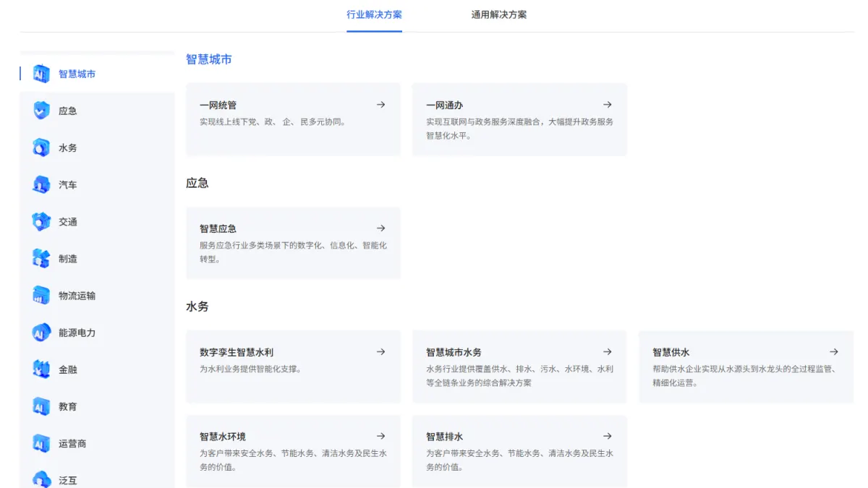Image resolution: width=868 pixels, height=488 pixels.
Task: Open the 智慧应急 solution title
Action: point(218,229)
